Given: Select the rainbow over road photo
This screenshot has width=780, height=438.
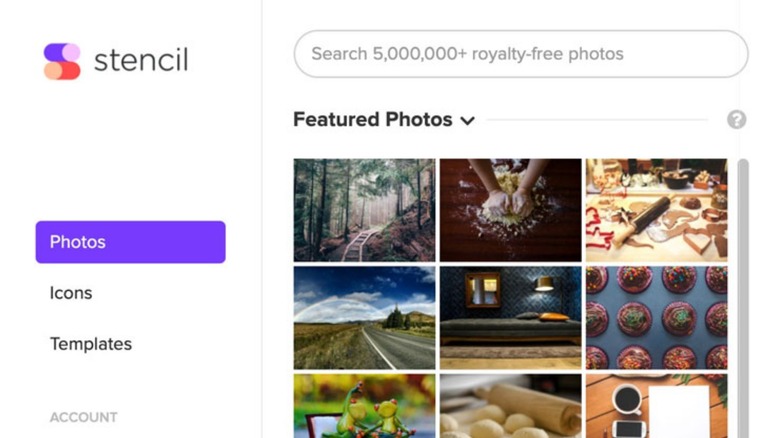Looking at the screenshot, I should tap(364, 317).
